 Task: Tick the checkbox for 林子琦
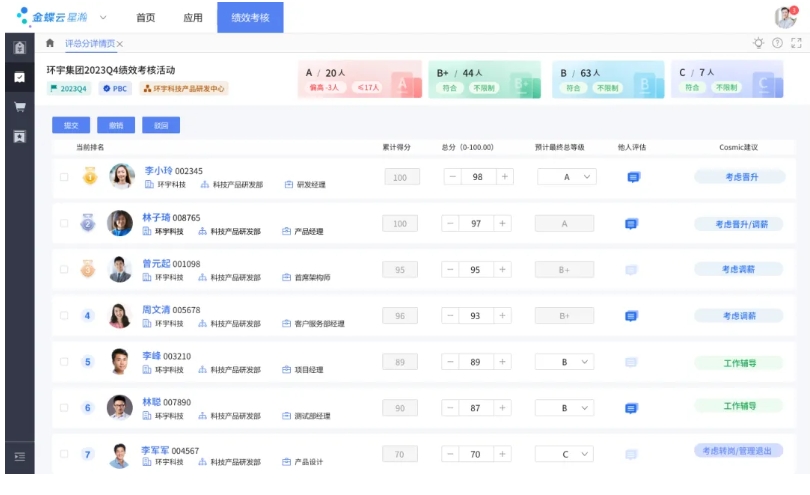point(64,223)
